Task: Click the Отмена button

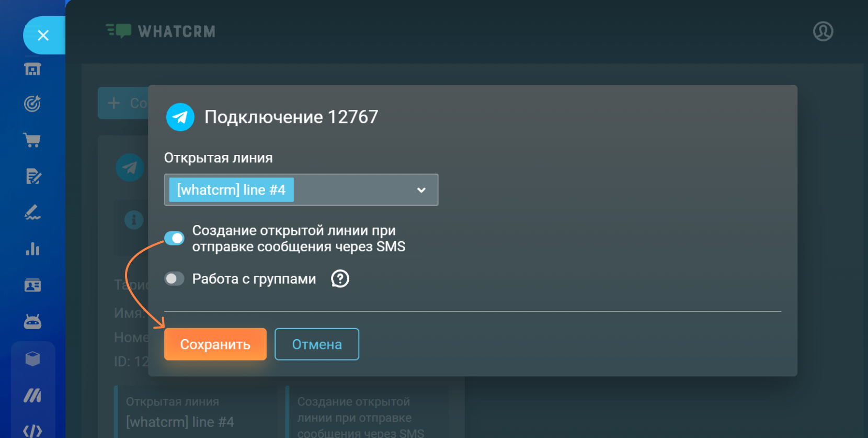Action: [316, 344]
